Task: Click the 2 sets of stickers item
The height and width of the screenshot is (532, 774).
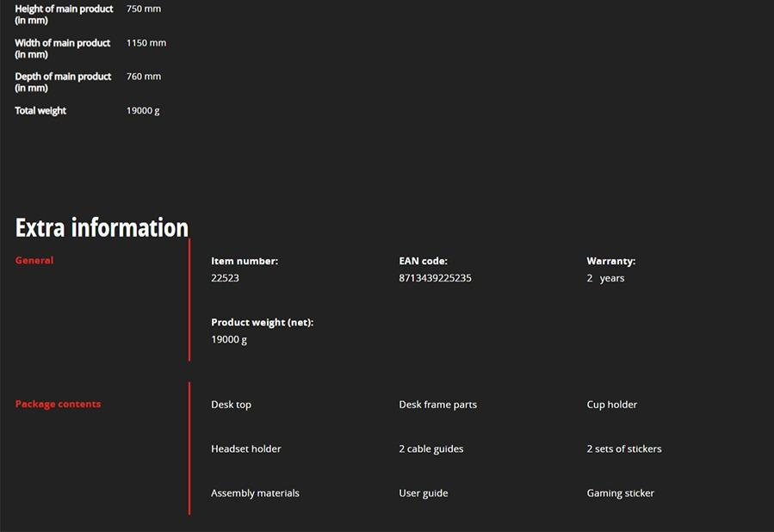Action: point(623,448)
